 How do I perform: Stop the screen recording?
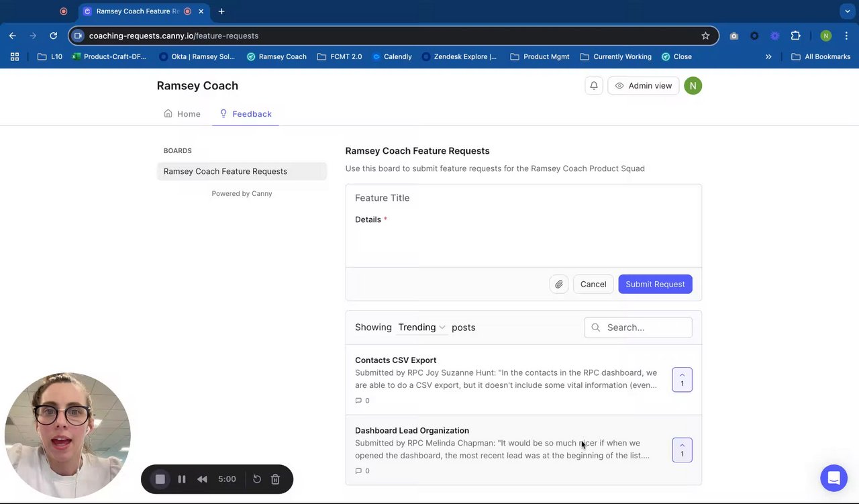(160, 479)
